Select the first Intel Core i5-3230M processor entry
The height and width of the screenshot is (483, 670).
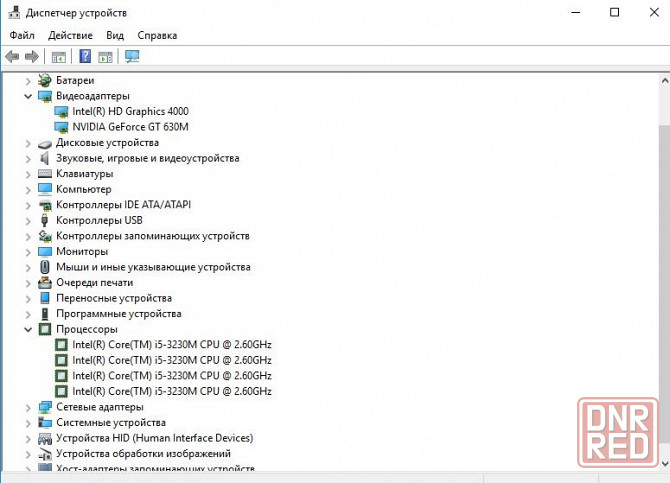171,345
